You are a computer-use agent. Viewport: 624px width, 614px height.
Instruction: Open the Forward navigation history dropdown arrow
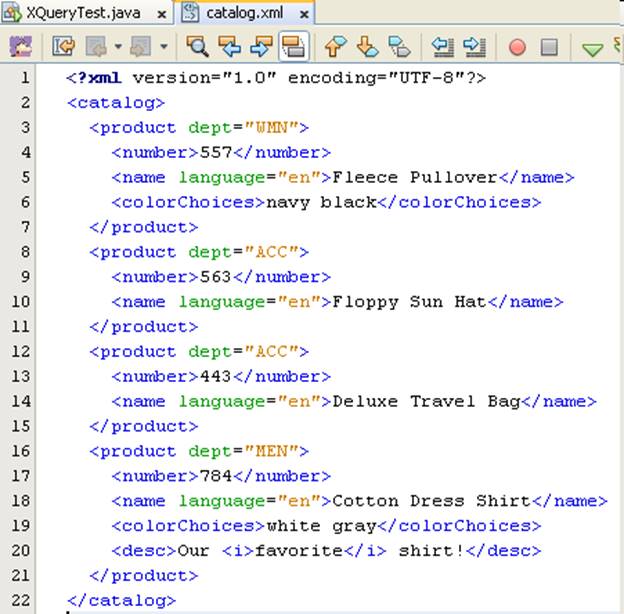point(164,47)
